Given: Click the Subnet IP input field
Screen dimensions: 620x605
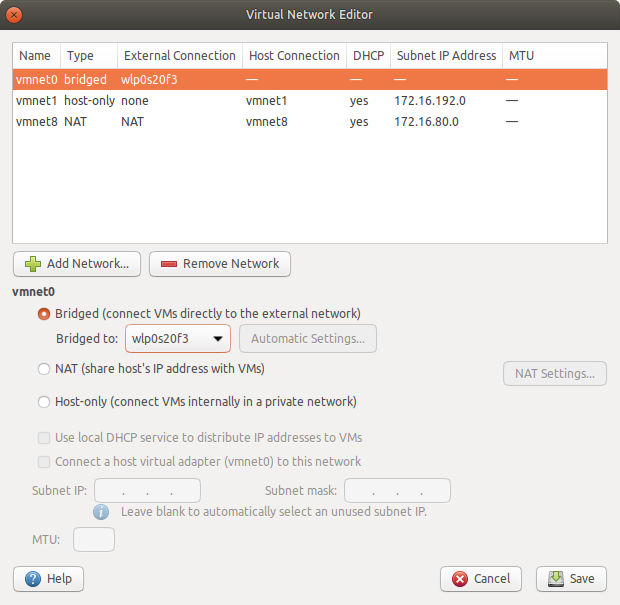Looking at the screenshot, I should pos(147,491).
